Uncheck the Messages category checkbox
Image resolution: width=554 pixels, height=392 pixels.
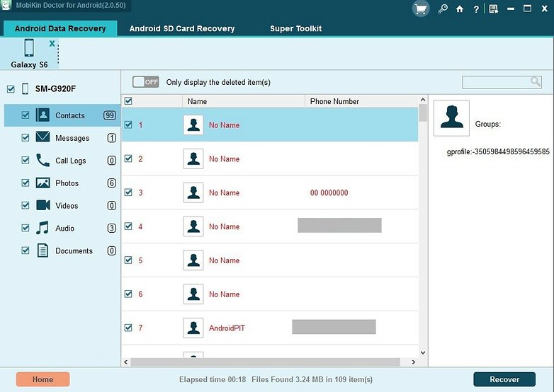[26, 138]
